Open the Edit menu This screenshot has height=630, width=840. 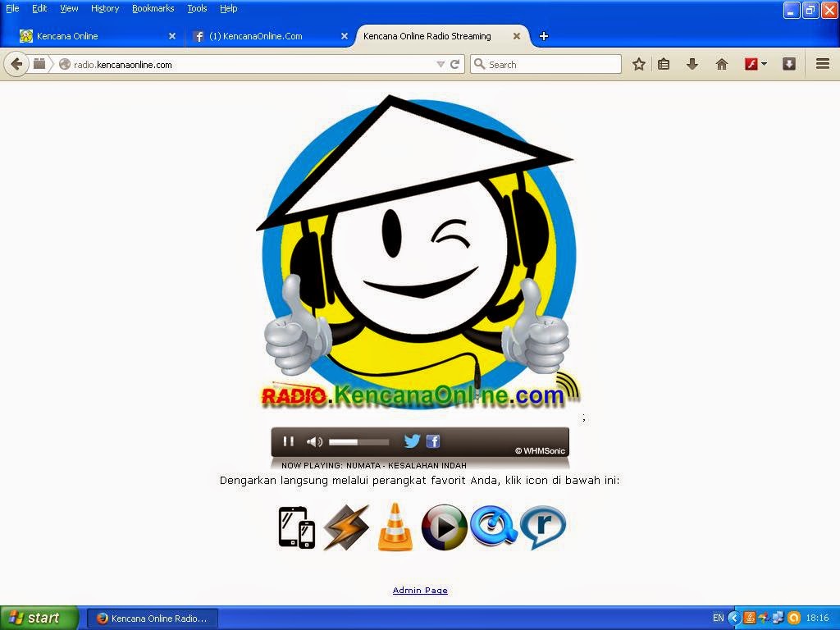pos(39,8)
